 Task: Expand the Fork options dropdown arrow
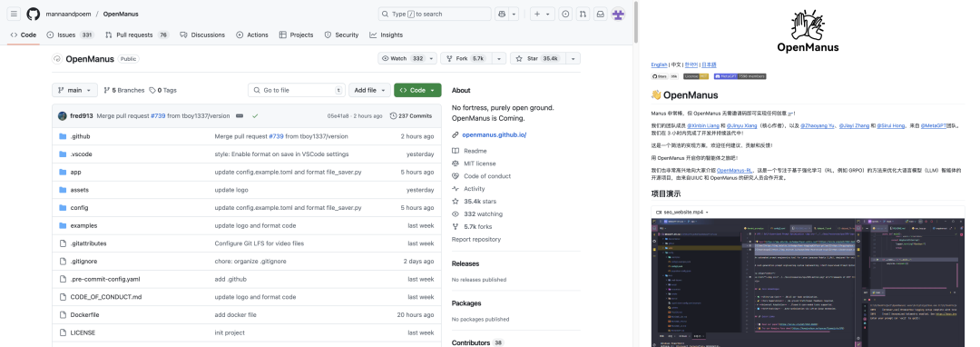pos(499,58)
